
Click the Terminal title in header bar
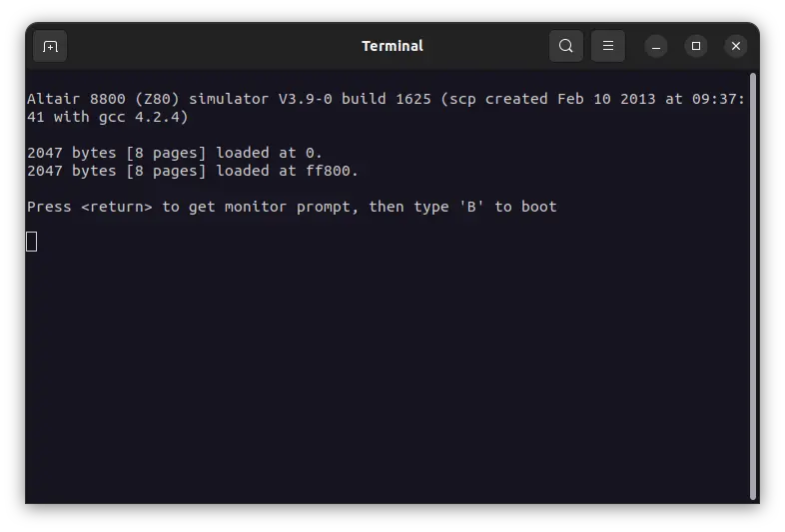click(x=392, y=46)
